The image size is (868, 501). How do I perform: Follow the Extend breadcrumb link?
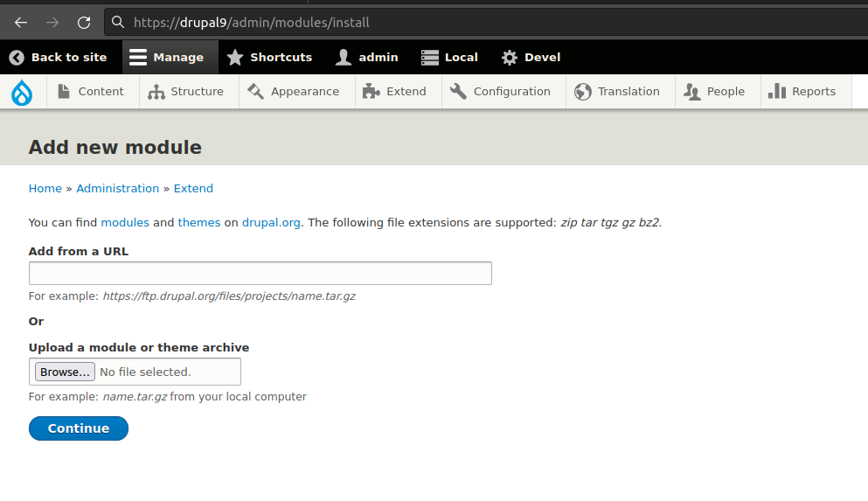(193, 188)
